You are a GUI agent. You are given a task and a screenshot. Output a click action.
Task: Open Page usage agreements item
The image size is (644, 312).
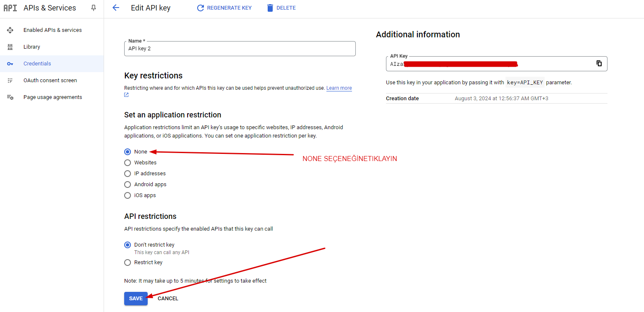click(52, 97)
